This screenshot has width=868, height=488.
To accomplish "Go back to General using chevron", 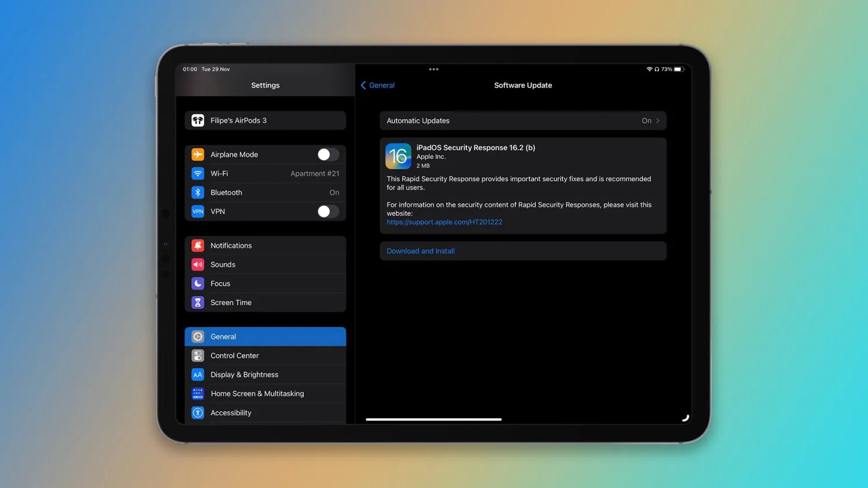I will pyautogui.click(x=363, y=86).
